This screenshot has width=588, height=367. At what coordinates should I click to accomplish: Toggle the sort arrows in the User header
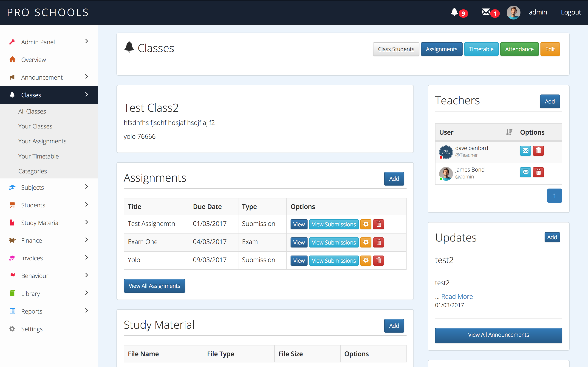coord(509,132)
